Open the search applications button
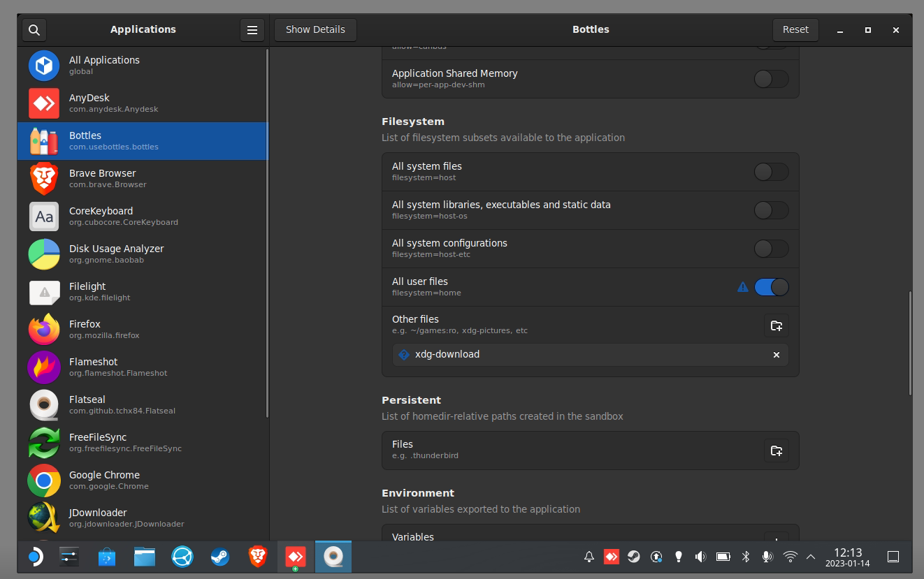Screen dimensions: 924x579 click(x=34, y=30)
